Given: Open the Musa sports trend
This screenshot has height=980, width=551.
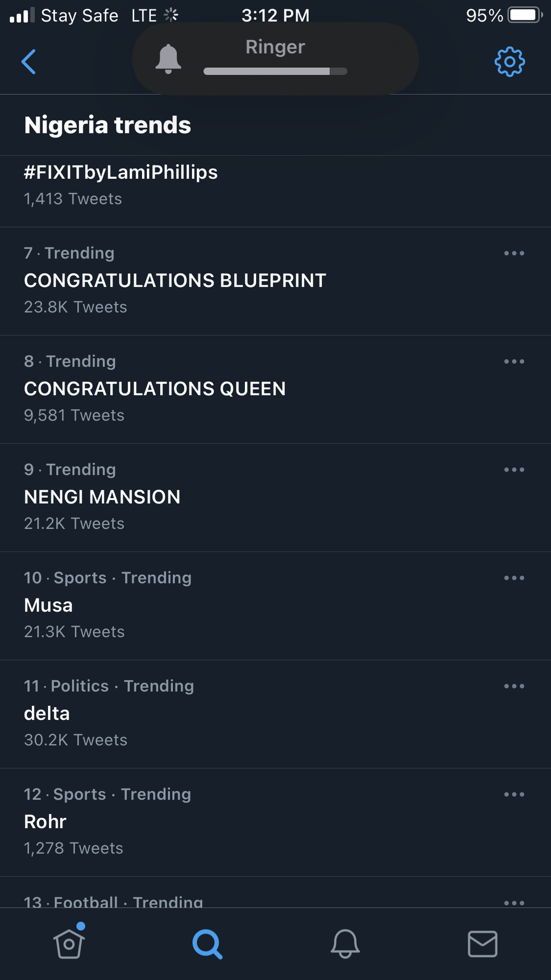Looking at the screenshot, I should point(48,605).
